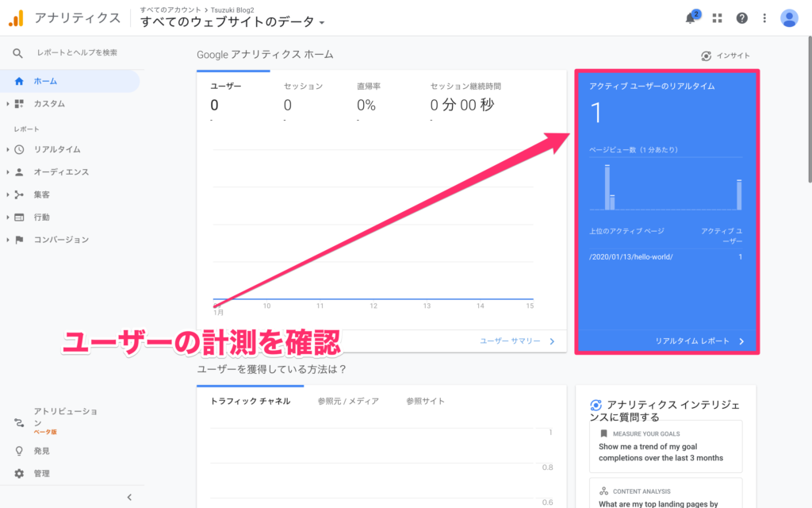Expand the 行動 tree arrow
This screenshot has width=812, height=508.
click(8, 217)
